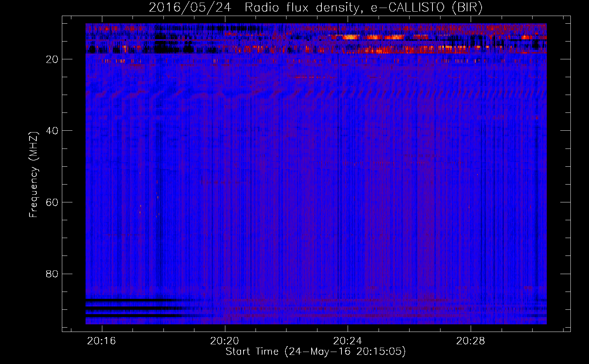
Task: Click the 20:20 time tick label
Action: point(225,341)
